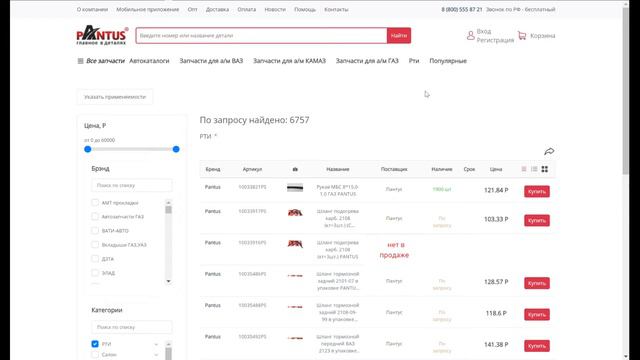Open Доставка link

[217, 9]
